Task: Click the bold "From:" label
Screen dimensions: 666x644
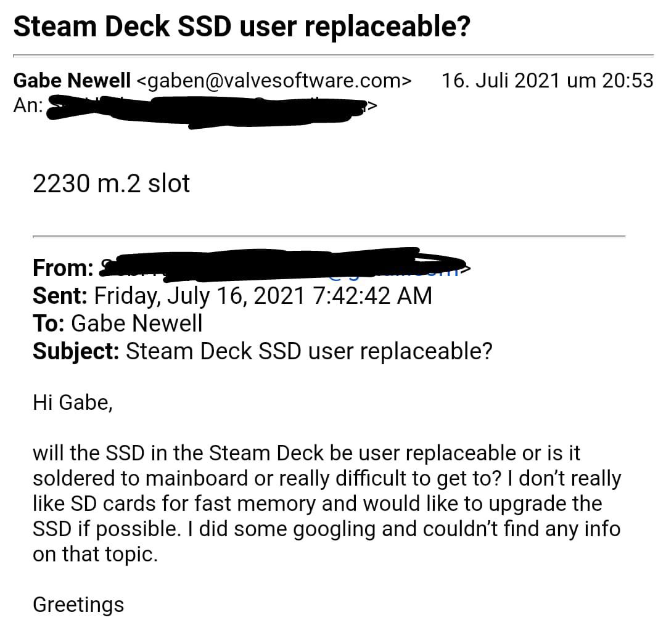Action: pos(62,268)
